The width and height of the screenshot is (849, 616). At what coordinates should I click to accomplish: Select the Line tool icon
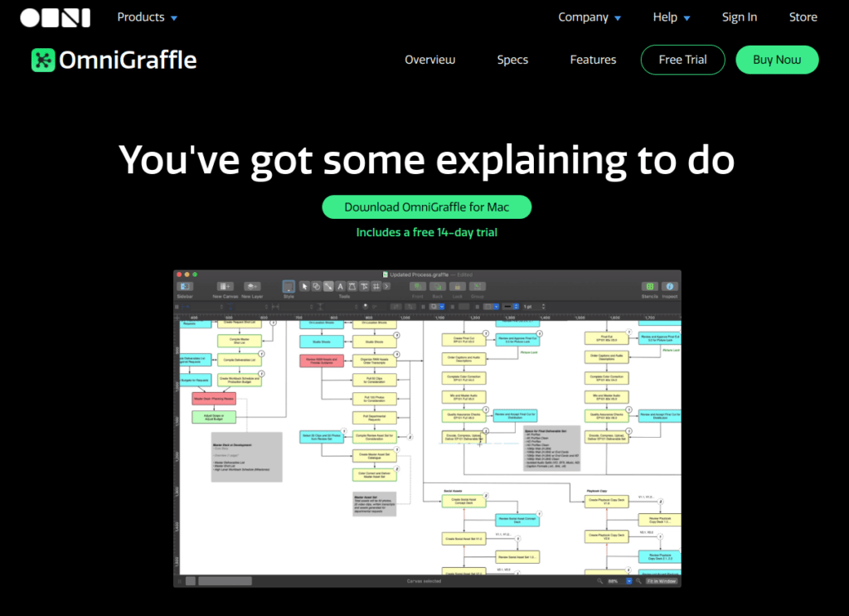click(x=328, y=286)
